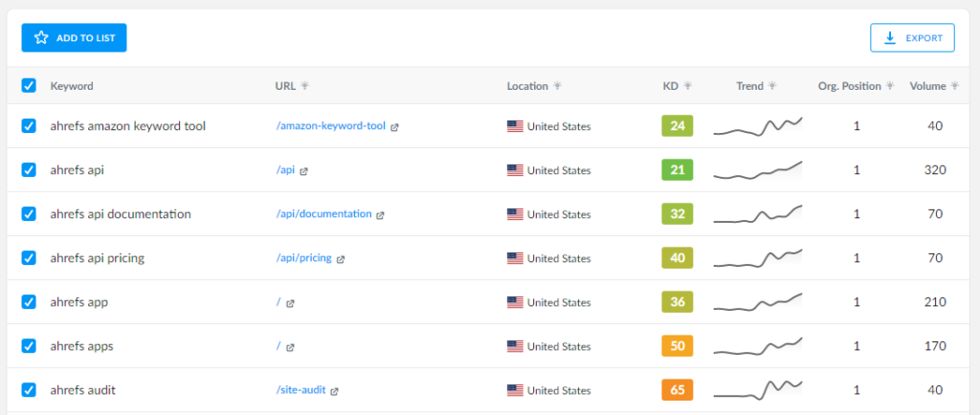Viewport: 980px width, 415px height.
Task: Deselect the ahrefs audit keyword checkbox
Action: pyautogui.click(x=29, y=390)
